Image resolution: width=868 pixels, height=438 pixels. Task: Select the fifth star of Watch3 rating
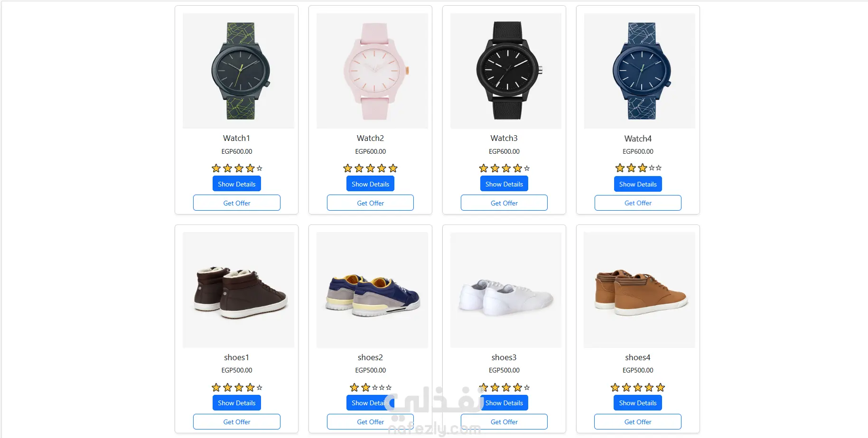[x=527, y=168]
